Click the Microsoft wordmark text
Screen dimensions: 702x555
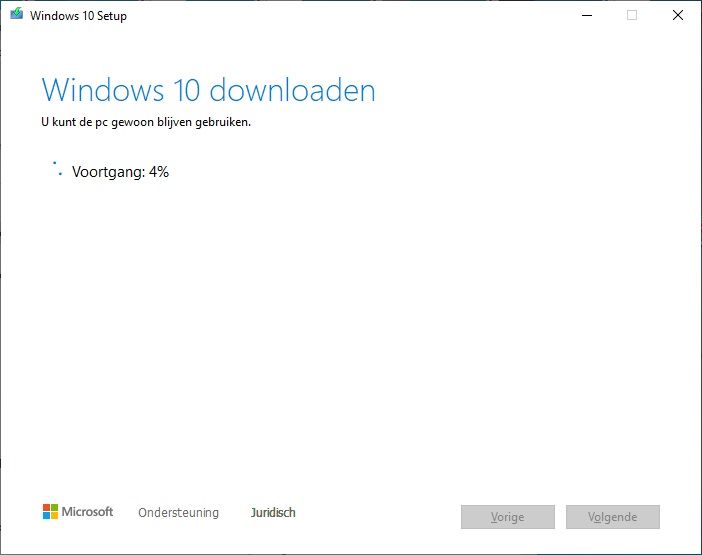tap(88, 512)
